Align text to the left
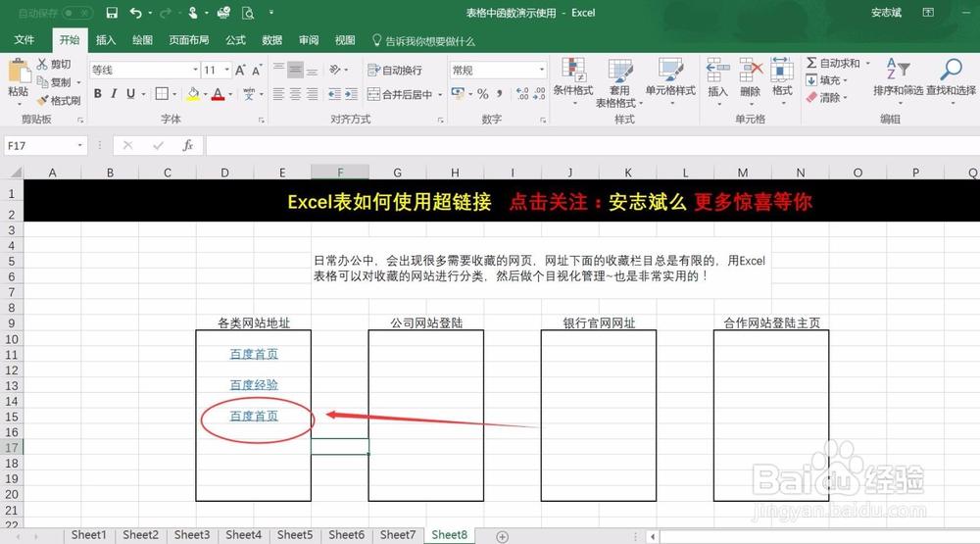Image resolution: width=980 pixels, height=544 pixels. (x=278, y=94)
